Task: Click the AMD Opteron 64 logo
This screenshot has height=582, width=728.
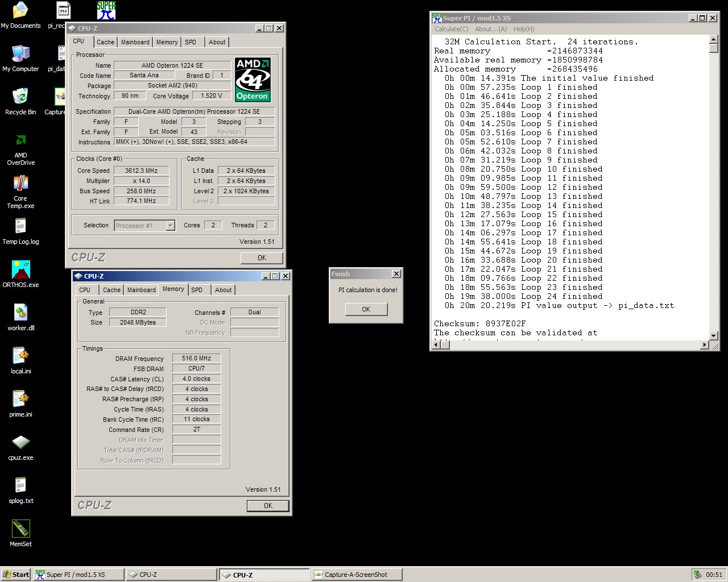Action: 253,80
